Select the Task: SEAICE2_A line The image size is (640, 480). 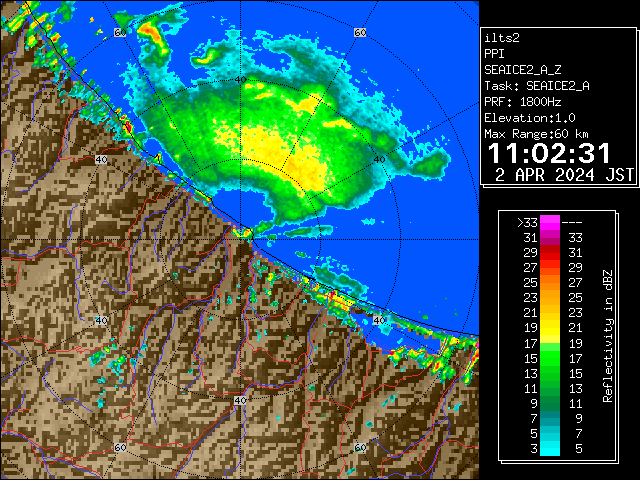[x=537, y=86]
